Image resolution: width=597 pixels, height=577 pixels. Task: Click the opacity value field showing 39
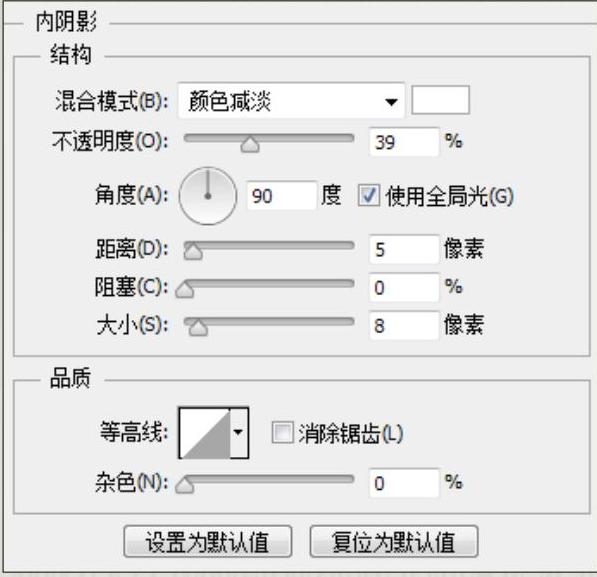pos(404,142)
